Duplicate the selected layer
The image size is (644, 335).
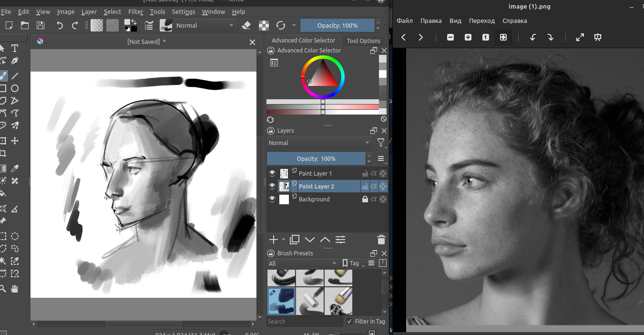pyautogui.click(x=295, y=240)
